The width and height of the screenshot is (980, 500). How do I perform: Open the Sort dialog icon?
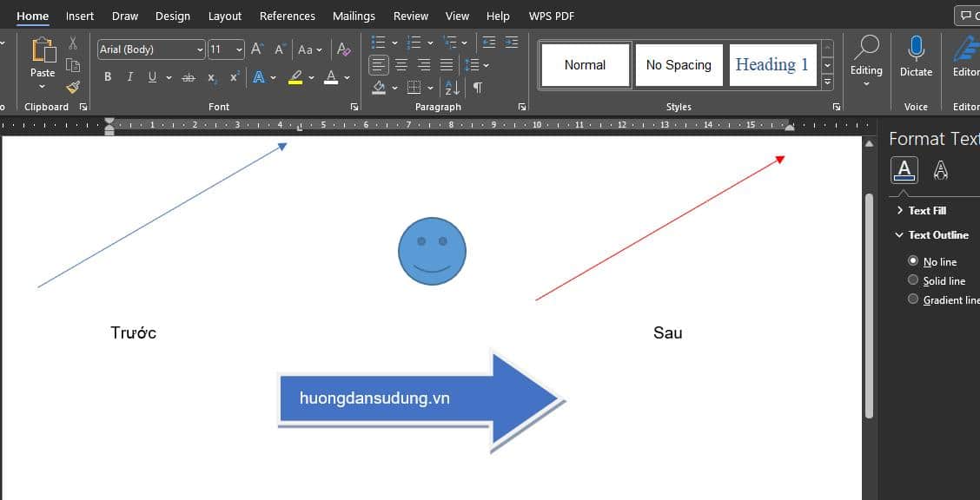click(451, 88)
